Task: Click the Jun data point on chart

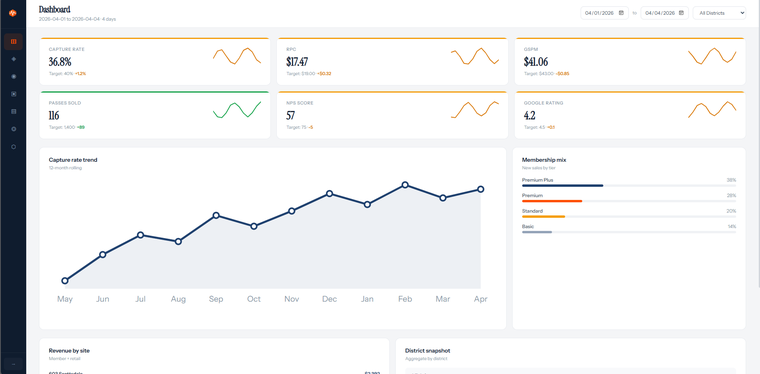Action: click(103, 254)
